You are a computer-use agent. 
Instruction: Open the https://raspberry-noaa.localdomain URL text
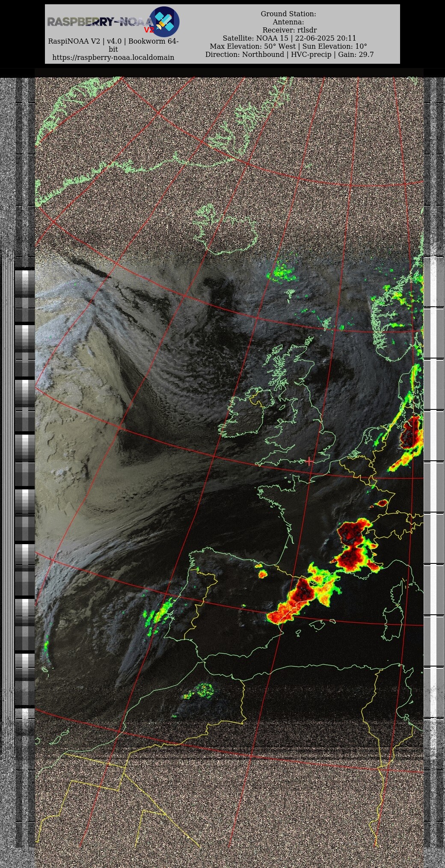113,57
